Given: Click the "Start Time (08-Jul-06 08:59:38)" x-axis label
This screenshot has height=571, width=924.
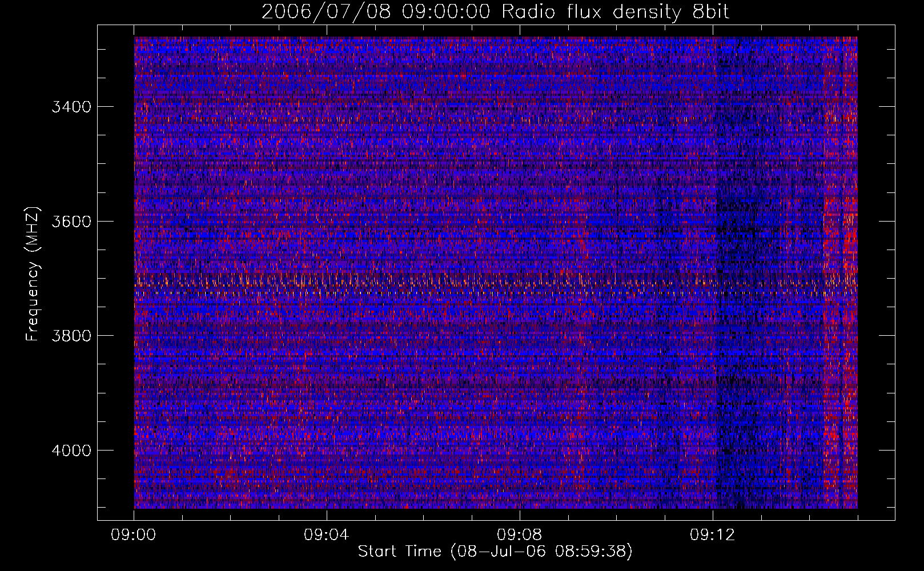Looking at the screenshot, I should pyautogui.click(x=495, y=552).
